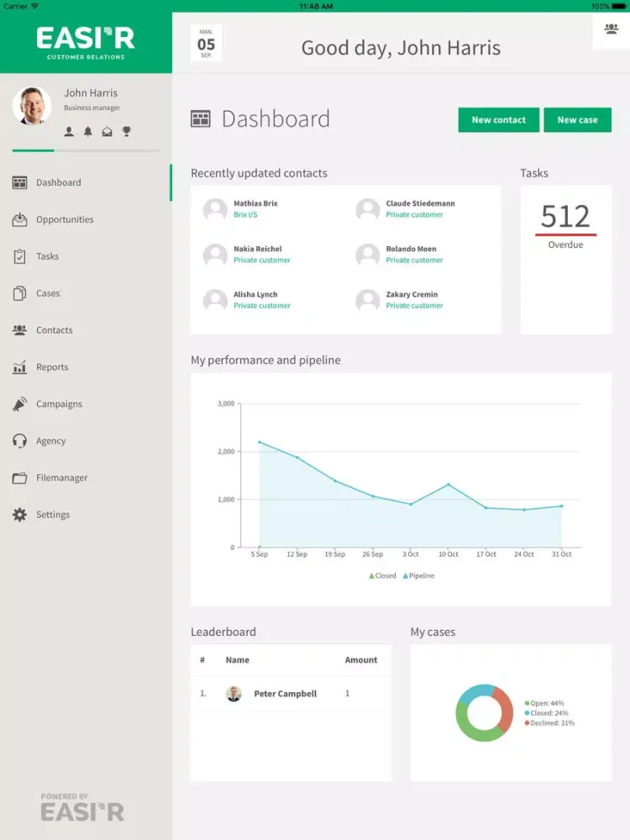Click the Agency headset icon
This screenshot has height=840, width=630.
20,441
